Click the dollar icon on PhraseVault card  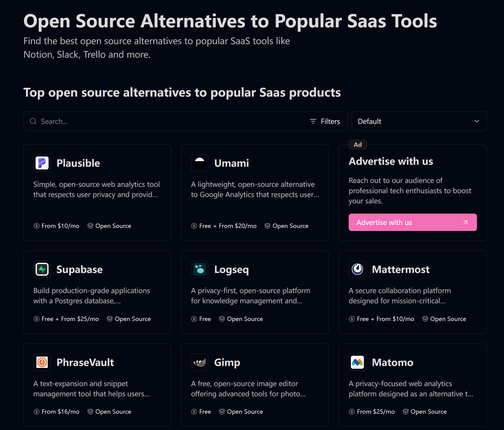click(36, 412)
